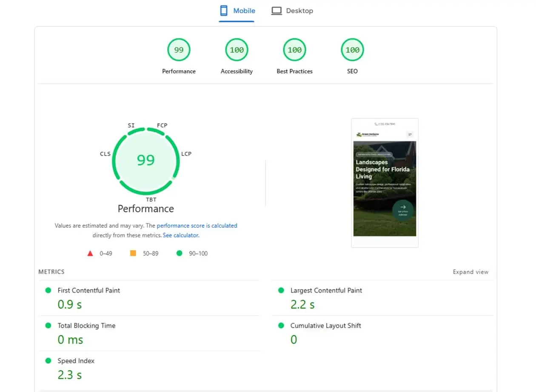536x392 pixels.
Task: Click the FCP segment label on the gauge
Action: pyautogui.click(x=162, y=125)
